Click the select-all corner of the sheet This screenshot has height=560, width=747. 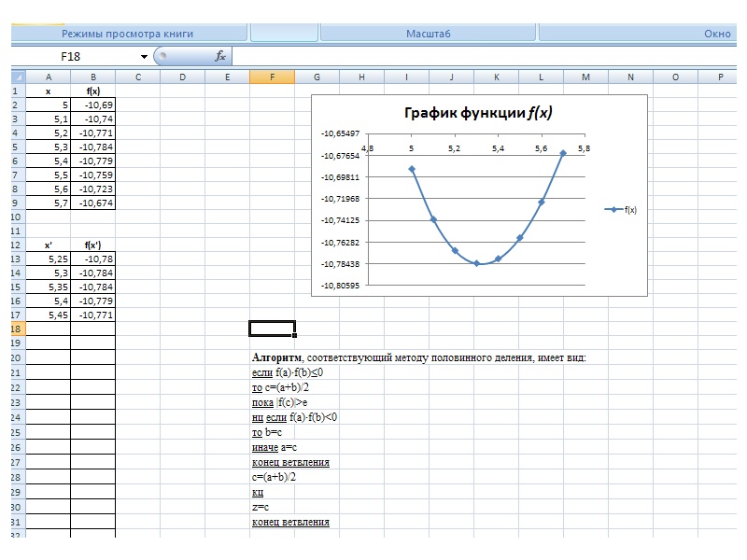[19, 77]
